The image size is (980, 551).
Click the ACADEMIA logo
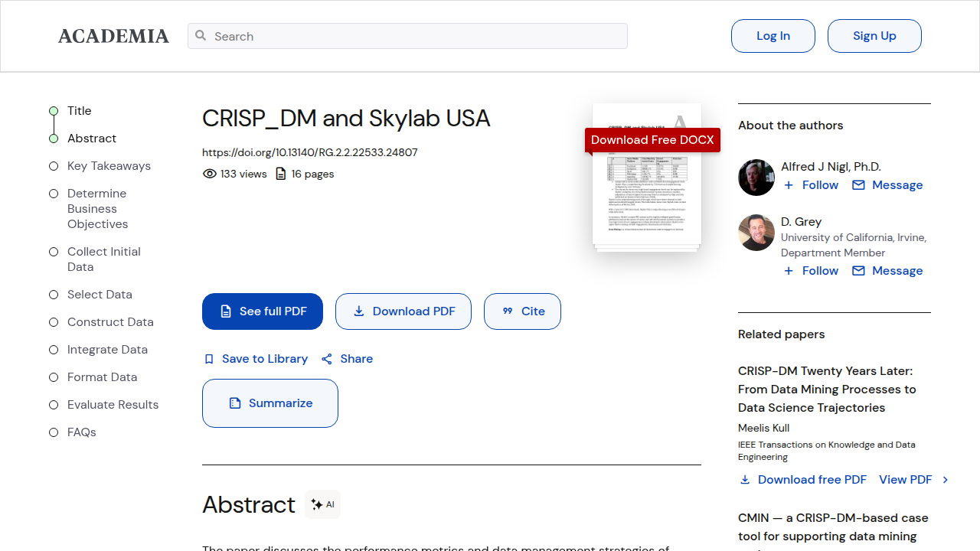coord(113,36)
